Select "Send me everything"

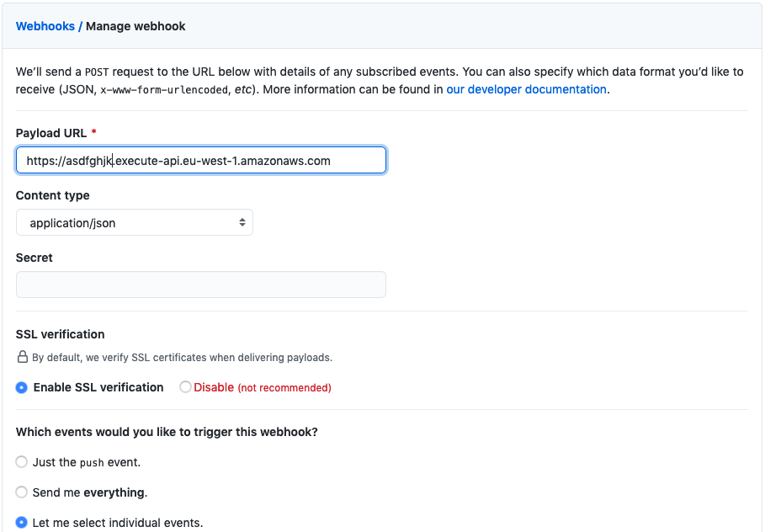pos(20,492)
